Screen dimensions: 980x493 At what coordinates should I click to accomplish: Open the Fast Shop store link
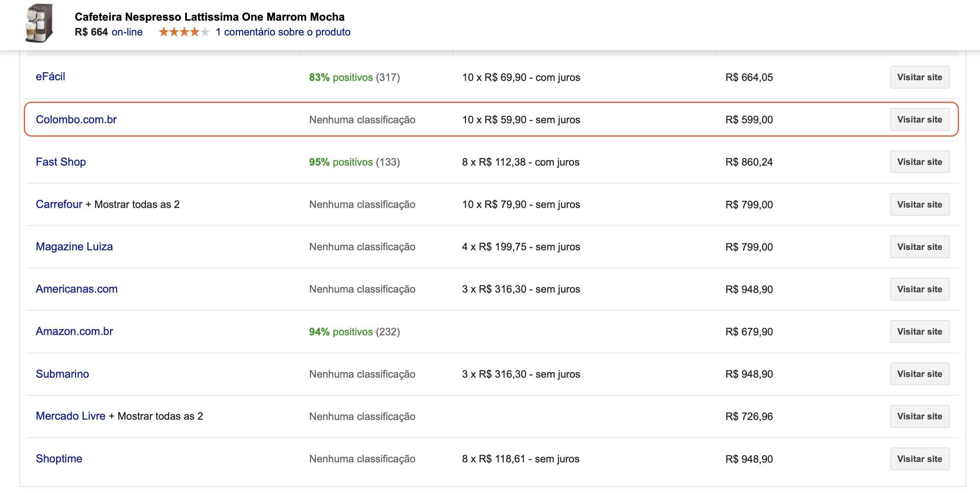(61, 162)
